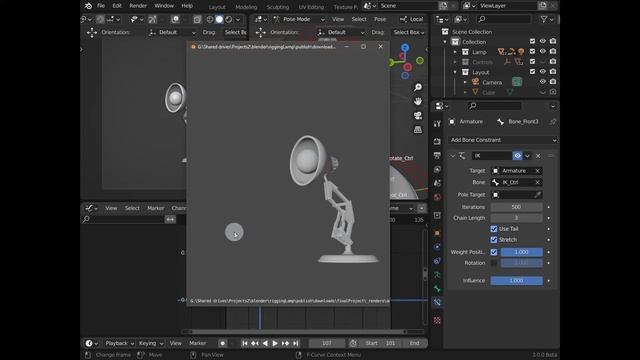
Task: Click the timeline Marker menu
Action: pos(198,343)
